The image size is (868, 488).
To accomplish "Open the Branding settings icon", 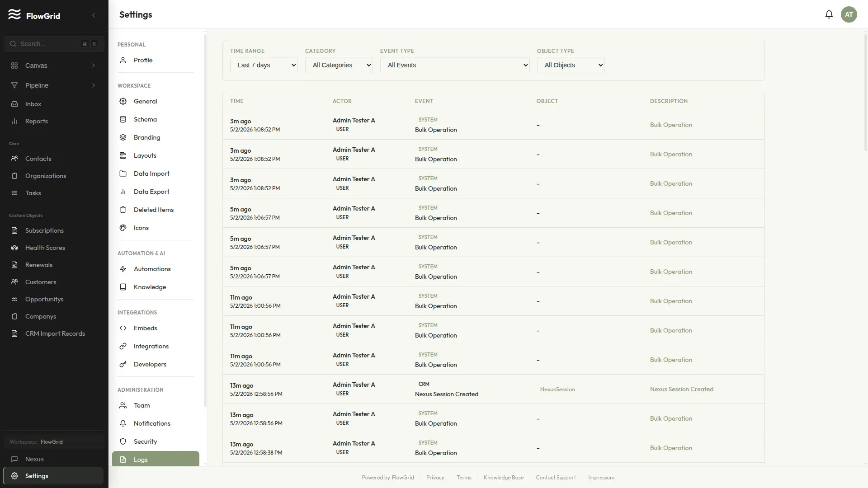I will pos(123,137).
